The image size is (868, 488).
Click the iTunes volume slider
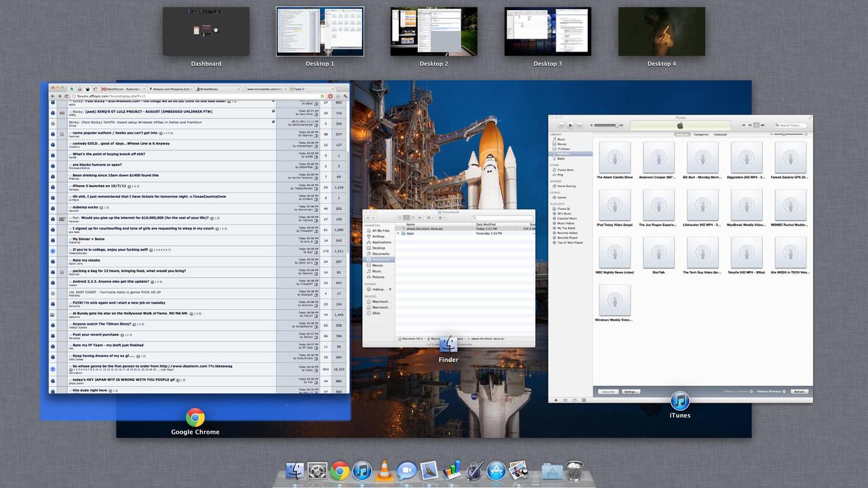[x=606, y=125]
